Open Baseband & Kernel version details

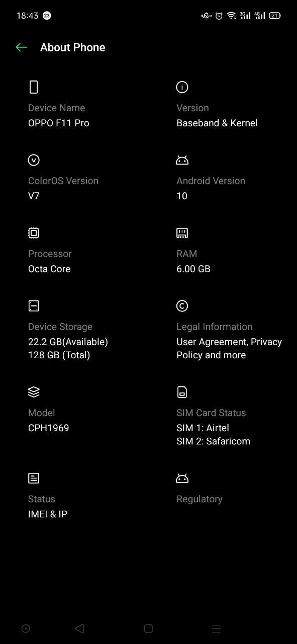(x=217, y=123)
